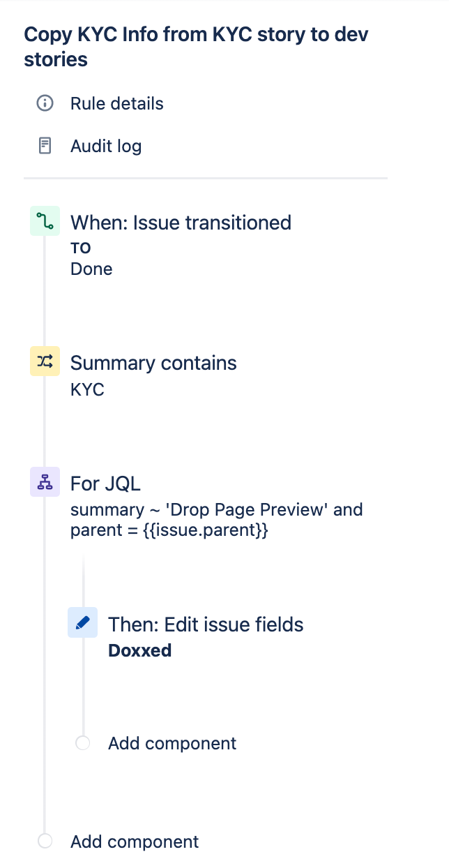
Task: Open the For JQL branch step
Action: (106, 483)
